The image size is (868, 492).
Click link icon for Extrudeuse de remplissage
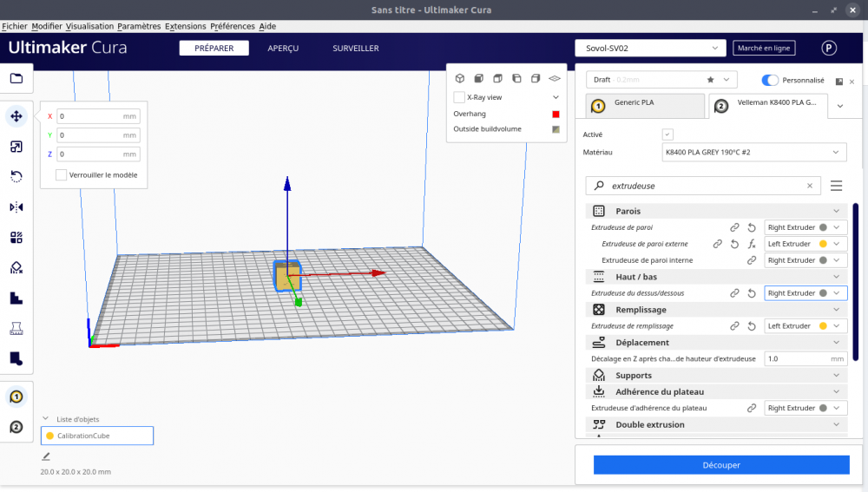(x=734, y=326)
